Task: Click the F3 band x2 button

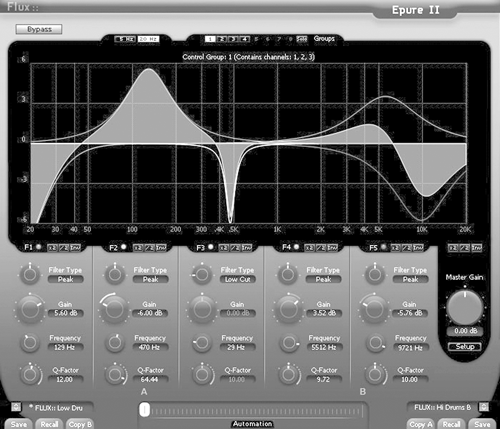Action: point(223,248)
